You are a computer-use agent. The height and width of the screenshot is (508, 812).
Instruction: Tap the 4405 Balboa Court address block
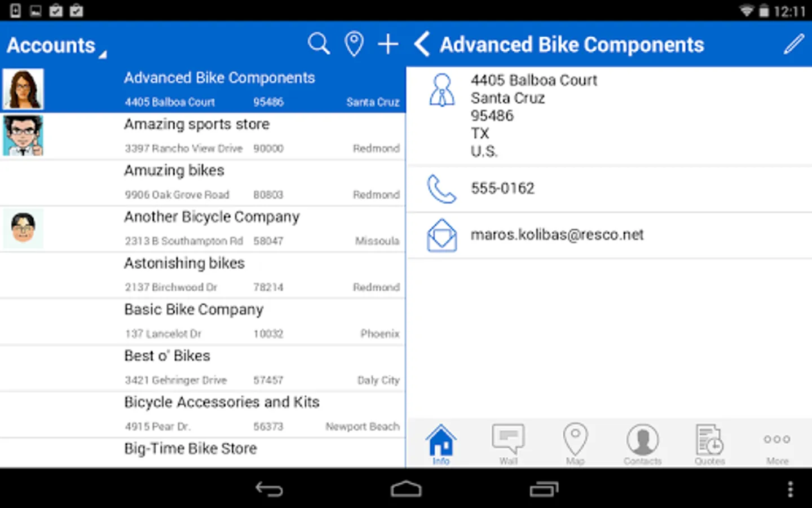tap(534, 116)
